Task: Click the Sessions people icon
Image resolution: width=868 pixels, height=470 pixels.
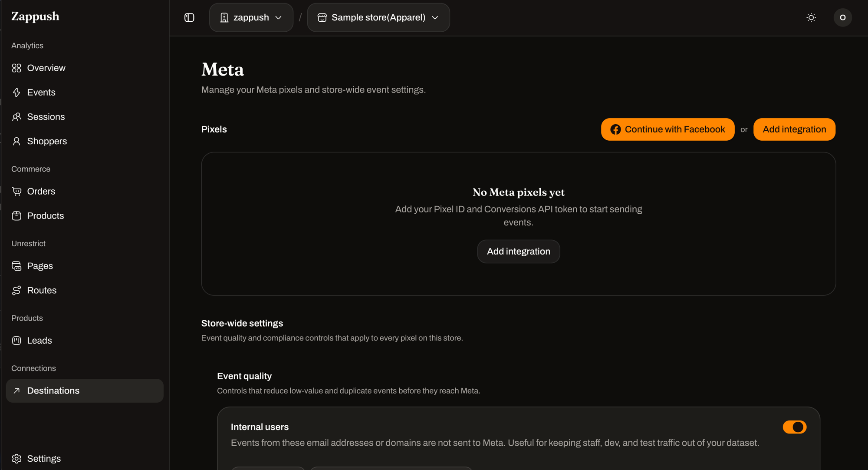Action: pos(16,117)
